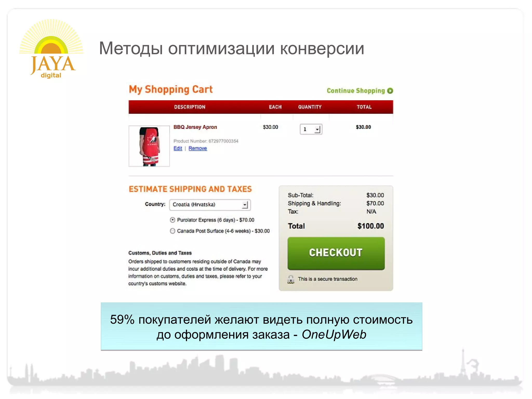The width and height of the screenshot is (532, 399).
Task: Click the My Shopping Cart heading
Action: pos(171,89)
